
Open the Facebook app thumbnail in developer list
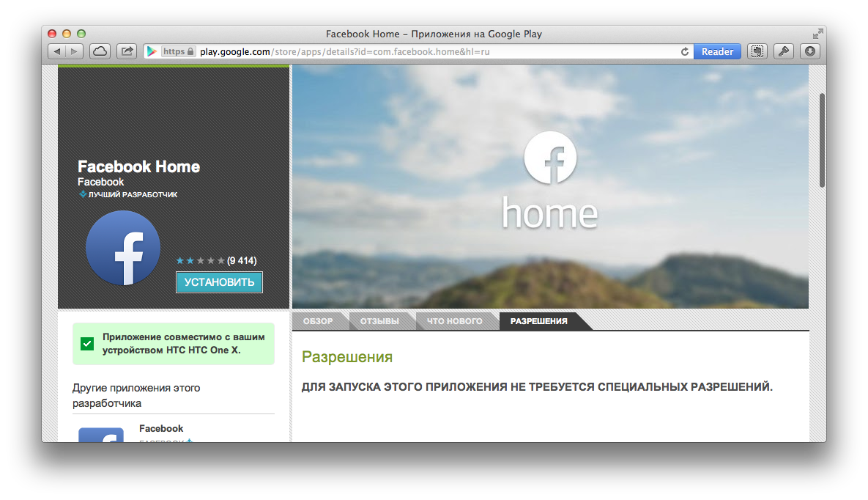(x=101, y=435)
